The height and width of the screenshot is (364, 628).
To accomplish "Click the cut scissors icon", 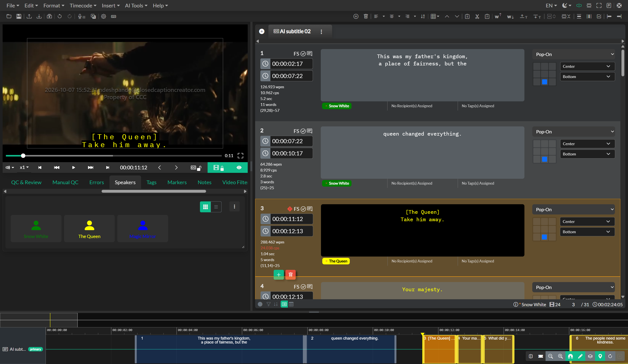I will coord(477,16).
